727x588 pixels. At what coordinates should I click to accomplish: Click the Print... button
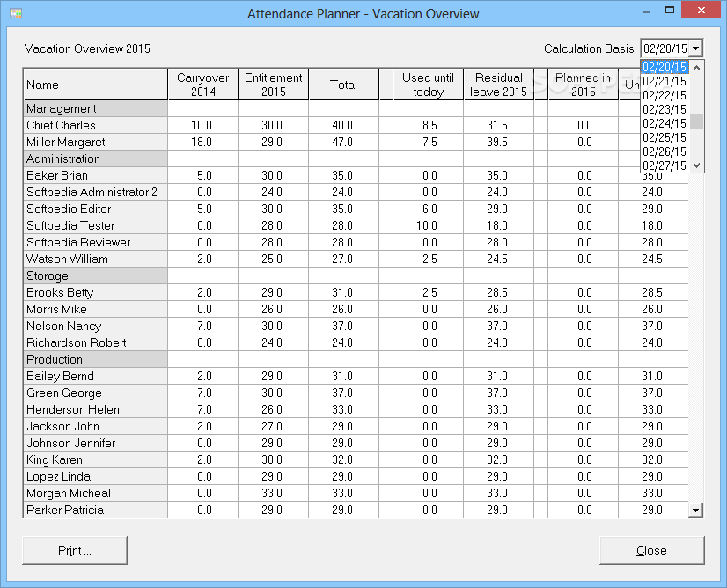click(75, 550)
